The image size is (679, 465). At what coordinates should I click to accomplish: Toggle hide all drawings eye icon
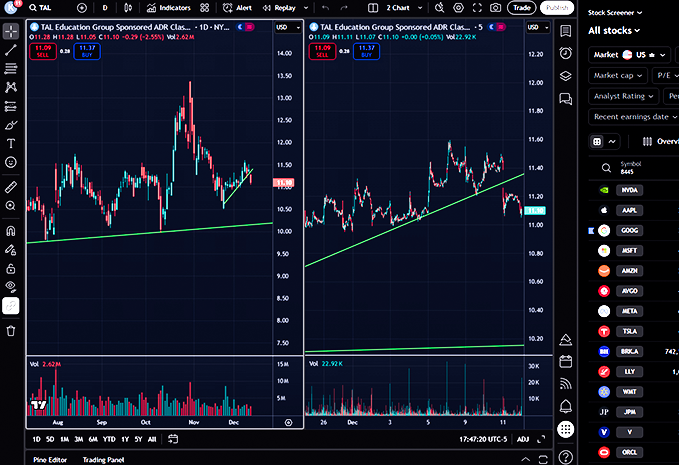tap(11, 287)
